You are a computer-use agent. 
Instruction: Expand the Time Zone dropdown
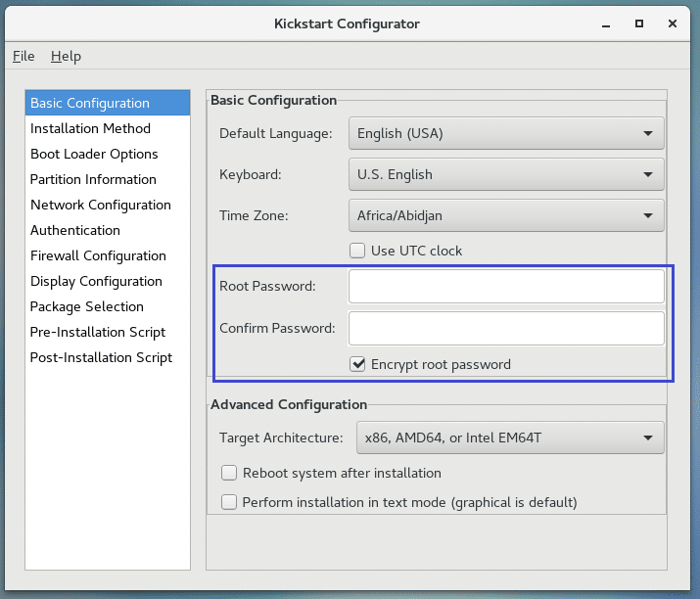[x=505, y=215]
